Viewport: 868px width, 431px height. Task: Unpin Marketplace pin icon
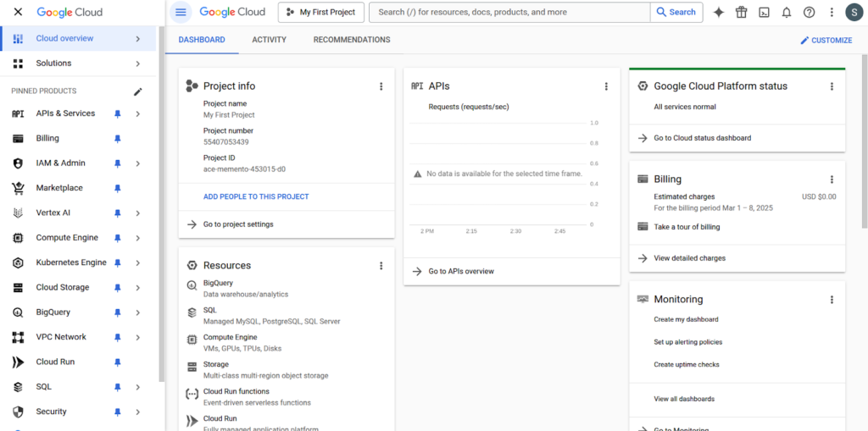pyautogui.click(x=117, y=188)
